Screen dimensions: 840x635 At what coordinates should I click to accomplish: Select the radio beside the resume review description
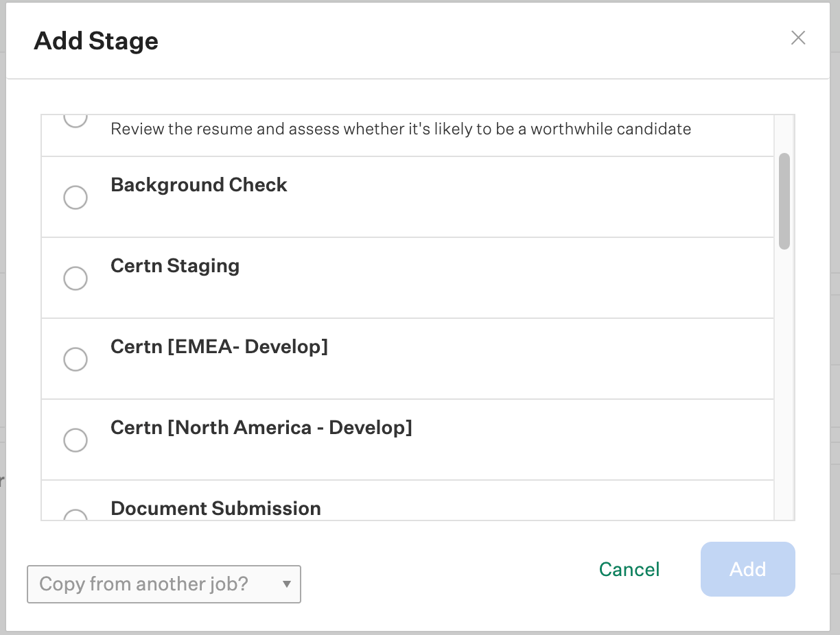(75, 119)
